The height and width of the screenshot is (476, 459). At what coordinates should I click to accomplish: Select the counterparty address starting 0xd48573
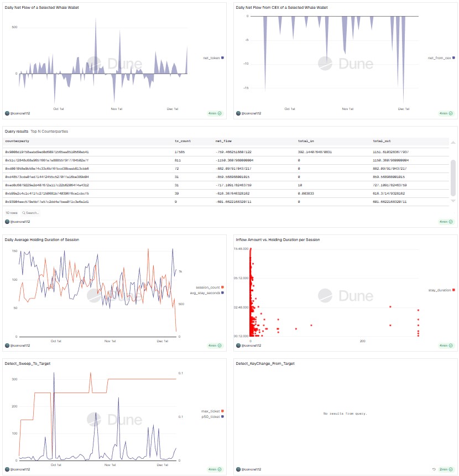tap(47, 177)
